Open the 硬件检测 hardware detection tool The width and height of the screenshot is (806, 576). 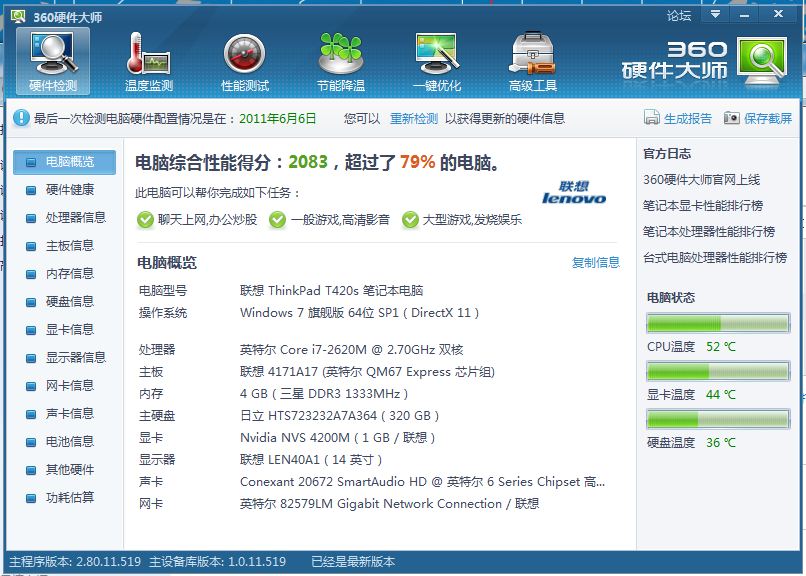coord(53,61)
